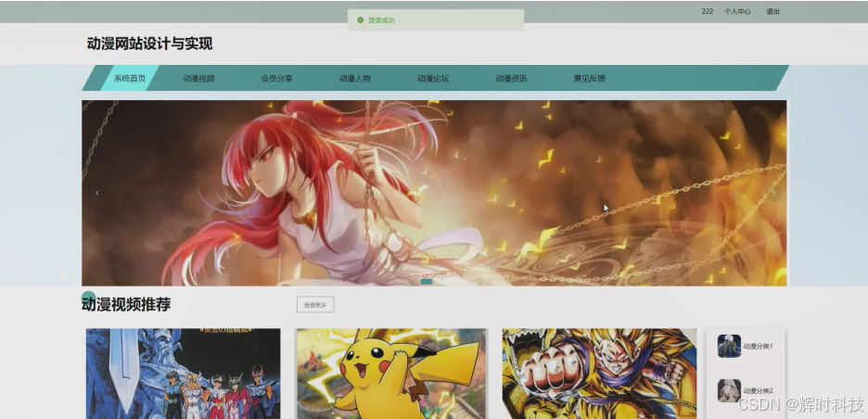The height and width of the screenshot is (419, 868).
Task: Go to the 动漫视频 tab
Action: tap(198, 79)
